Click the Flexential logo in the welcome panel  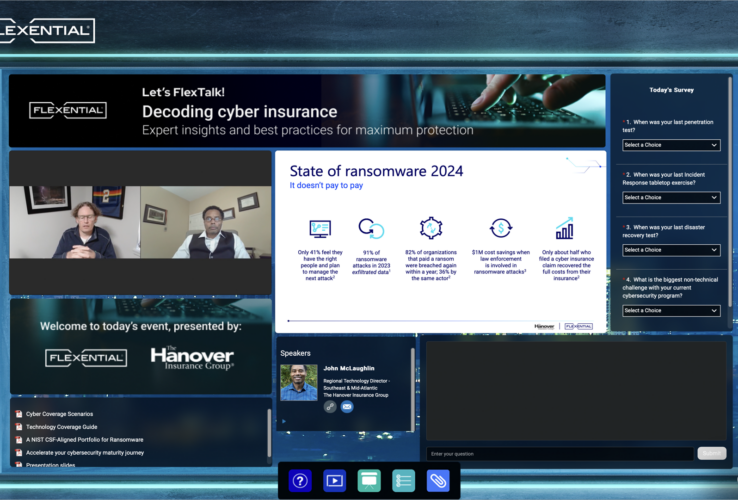86,358
